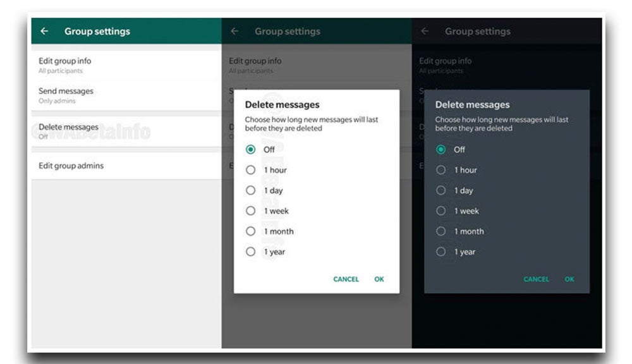The image size is (632, 364).
Task: Select 1 month in the white dialog
Action: pyautogui.click(x=251, y=231)
